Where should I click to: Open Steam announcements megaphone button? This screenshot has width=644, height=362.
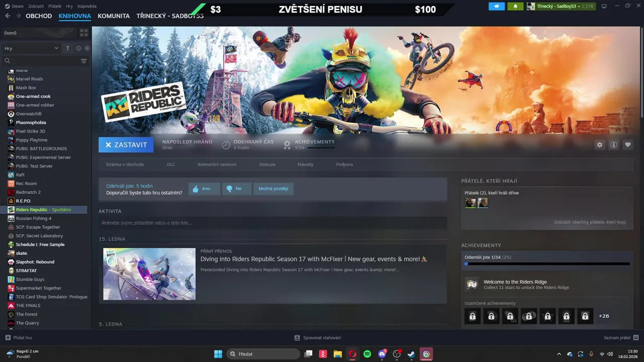[x=496, y=6]
